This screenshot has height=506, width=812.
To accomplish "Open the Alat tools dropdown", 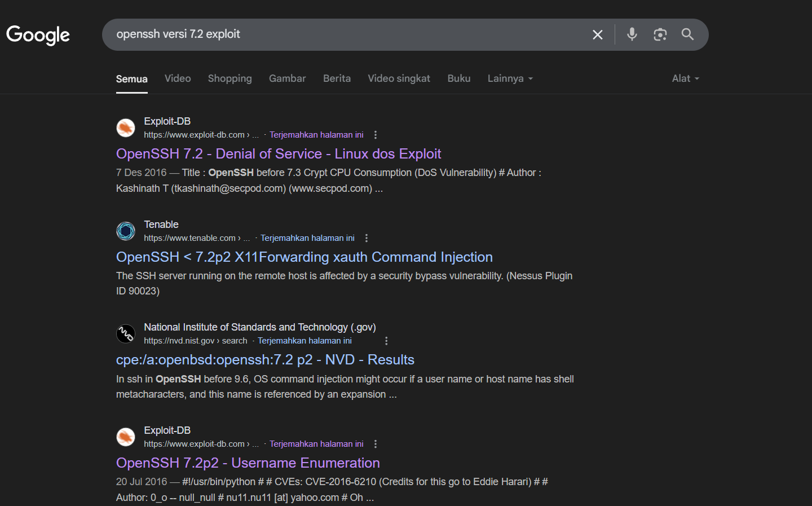I will coord(685,78).
